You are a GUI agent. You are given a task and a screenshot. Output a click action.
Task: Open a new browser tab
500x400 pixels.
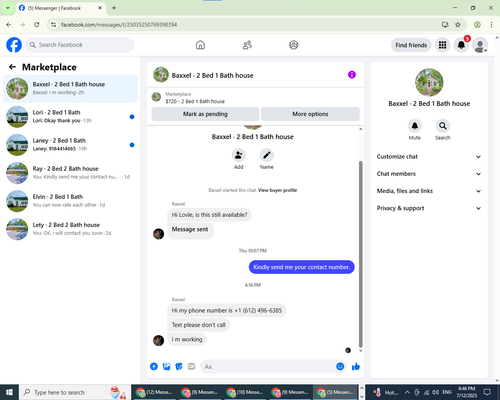pyautogui.click(x=114, y=8)
